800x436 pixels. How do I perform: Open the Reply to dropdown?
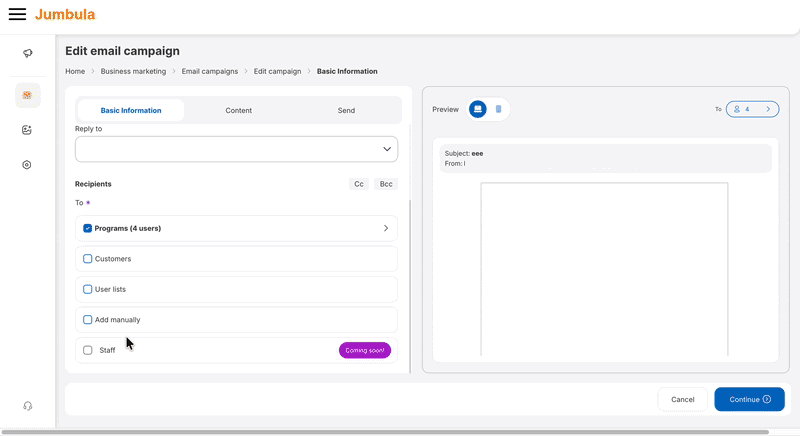pos(236,149)
